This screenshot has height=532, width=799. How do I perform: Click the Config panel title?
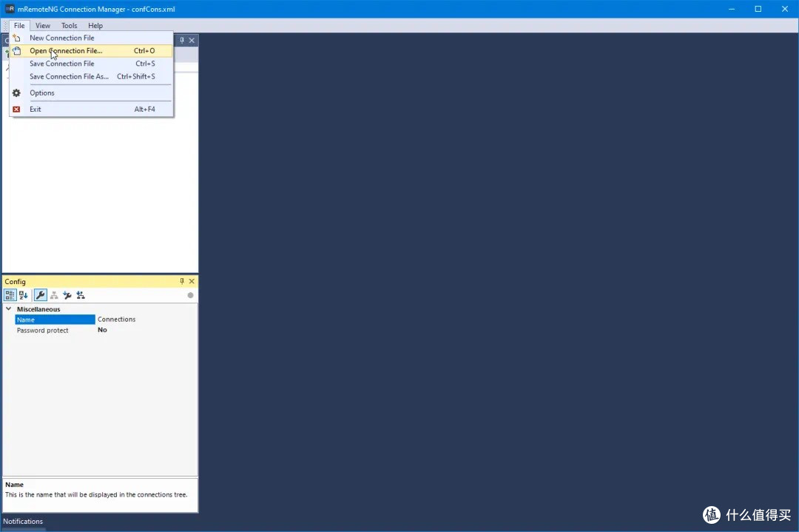pos(16,281)
